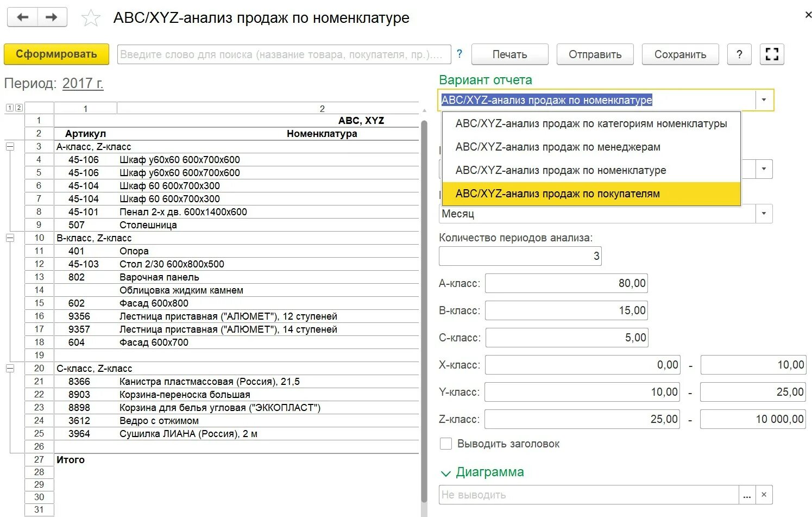Edit the Z-класс upper bound 10 000,00
Image resolution: width=812 pixels, height=517 pixels.
tap(753, 419)
